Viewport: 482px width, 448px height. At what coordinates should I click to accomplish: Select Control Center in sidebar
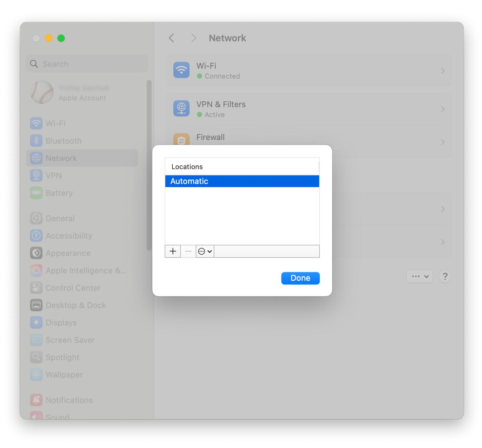(x=73, y=288)
